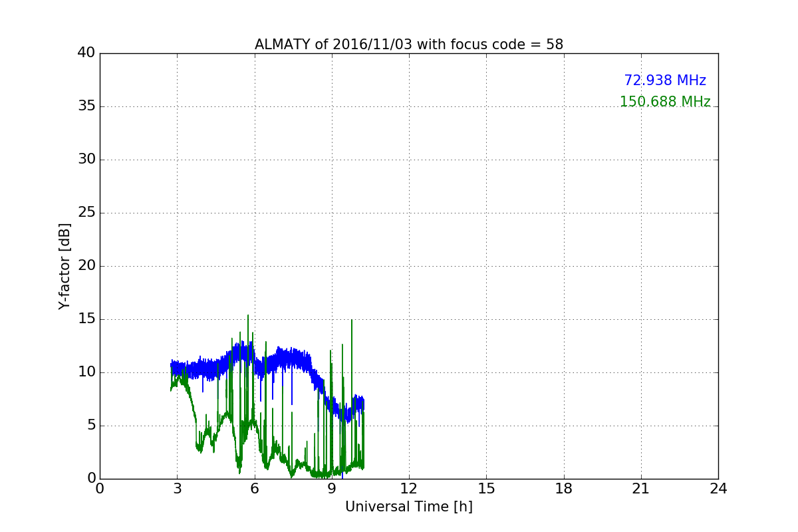The image size is (798, 532).
Task: Click the y-axis tick label '5'
Action: [x=92, y=425]
